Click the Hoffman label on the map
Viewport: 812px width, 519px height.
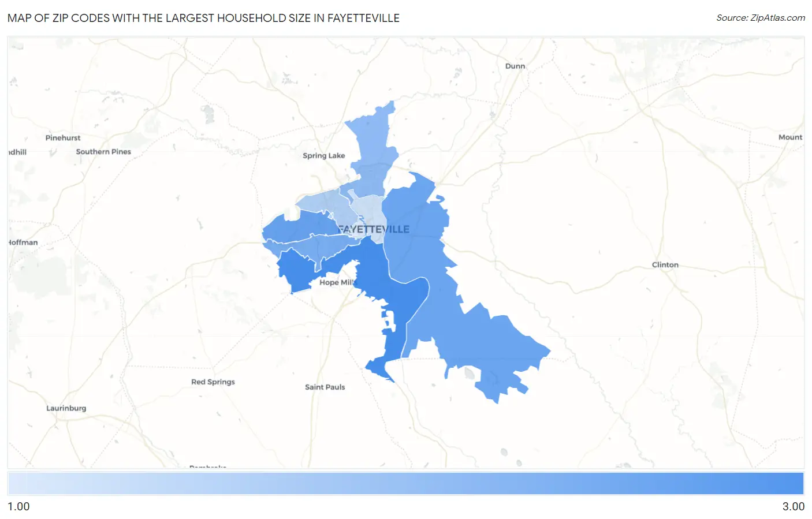(x=23, y=242)
